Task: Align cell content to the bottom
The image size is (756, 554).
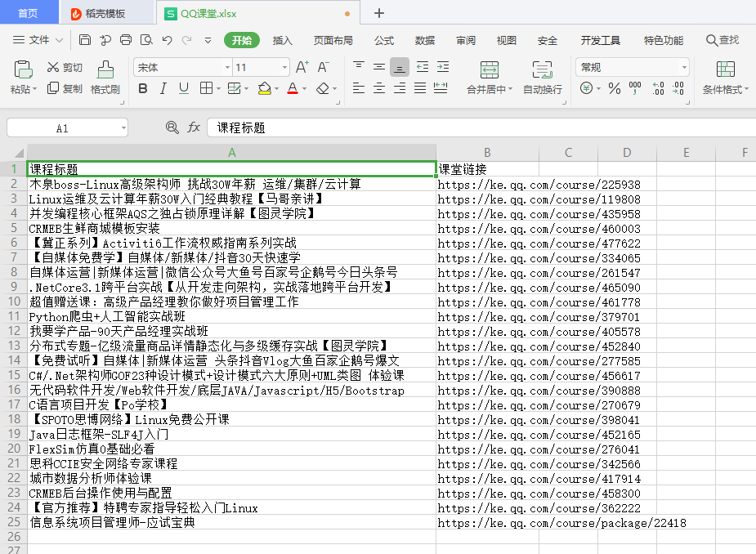Action: [399, 67]
